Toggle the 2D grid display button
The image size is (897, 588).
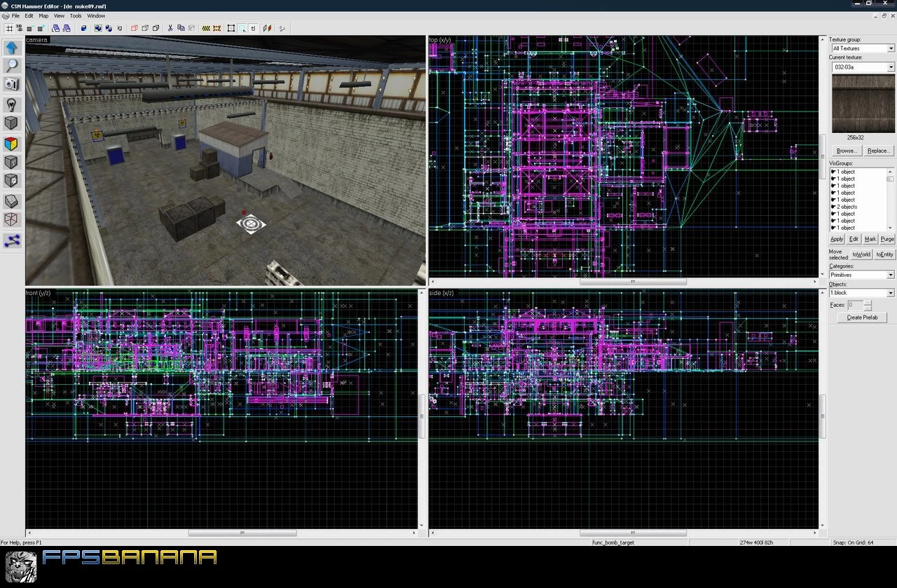coord(8,28)
